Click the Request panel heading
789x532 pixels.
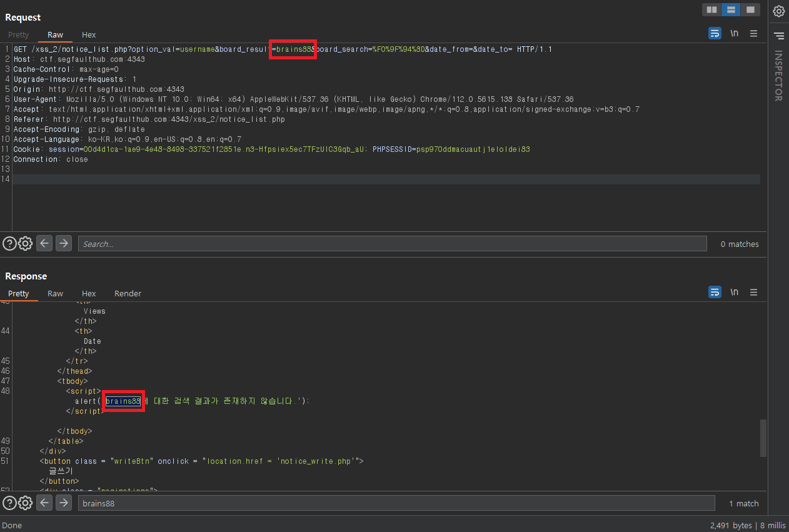(x=23, y=18)
